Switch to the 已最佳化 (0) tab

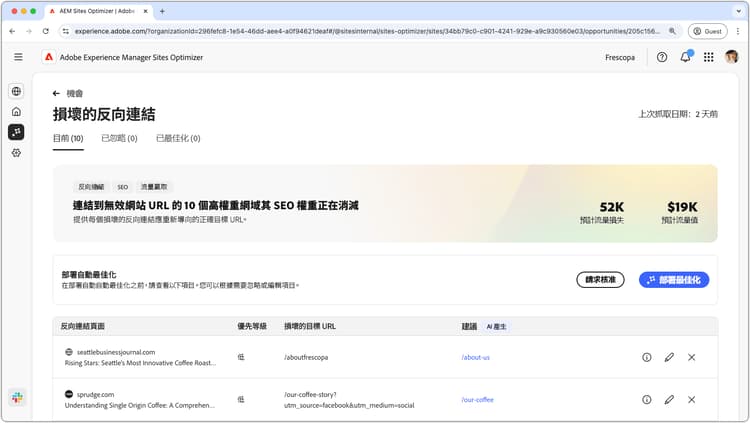(x=178, y=138)
